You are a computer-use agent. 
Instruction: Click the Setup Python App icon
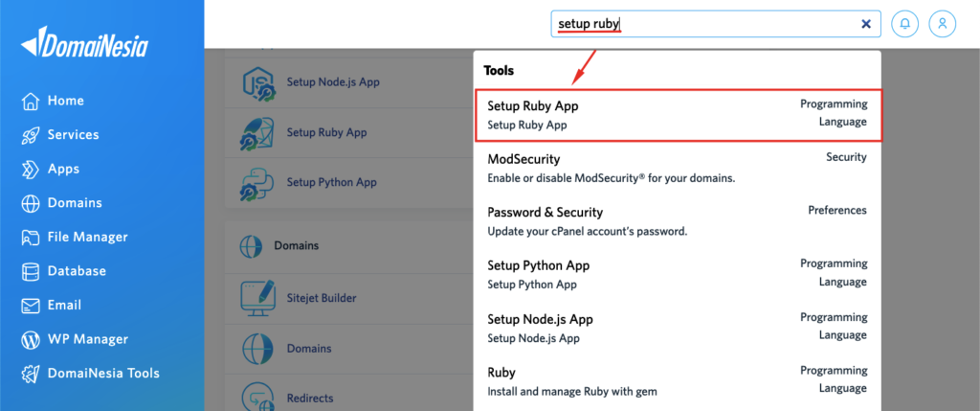257,183
